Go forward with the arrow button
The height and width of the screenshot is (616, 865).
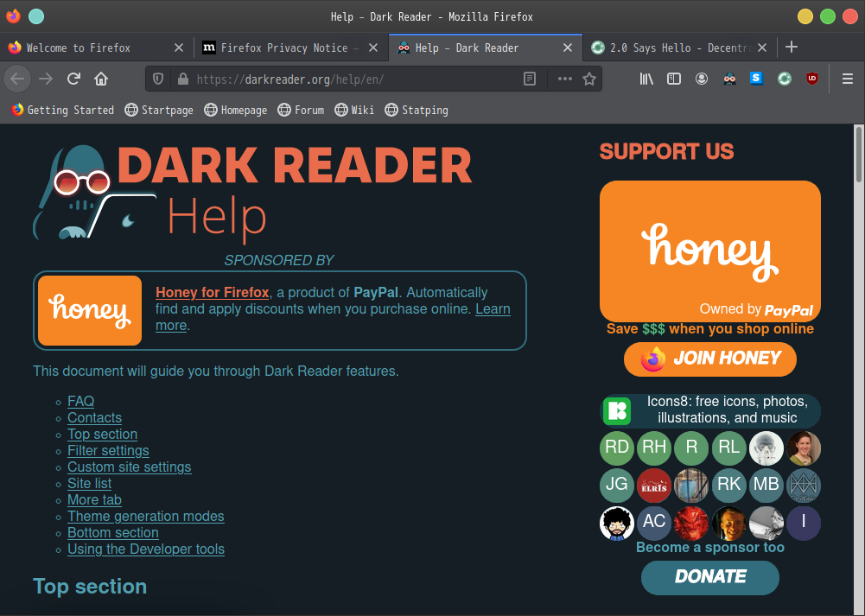(x=46, y=79)
